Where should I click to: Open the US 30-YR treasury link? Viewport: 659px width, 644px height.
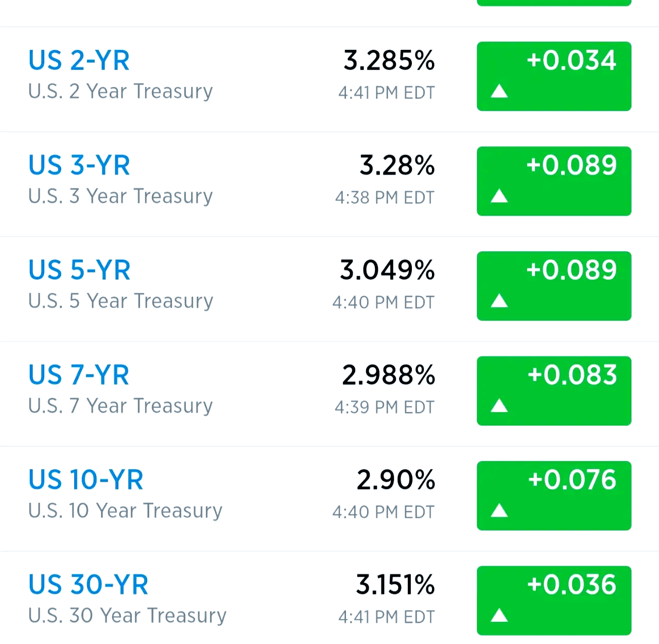pos(88,585)
